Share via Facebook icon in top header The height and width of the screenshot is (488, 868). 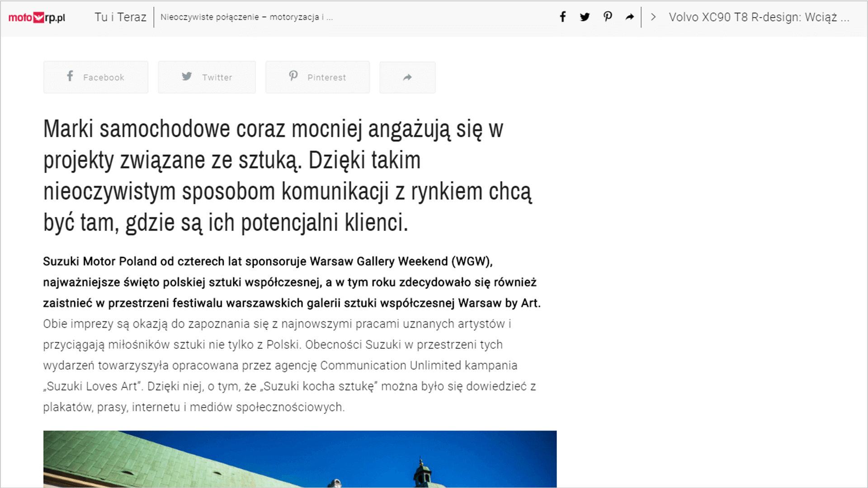click(x=562, y=17)
